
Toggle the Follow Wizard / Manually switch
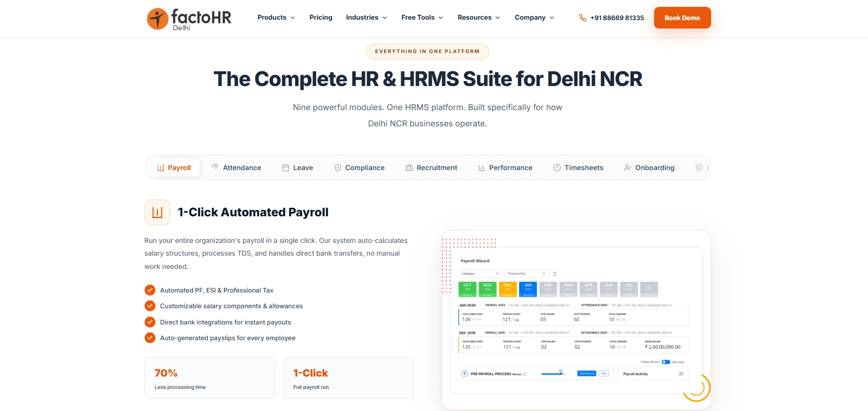point(666,362)
